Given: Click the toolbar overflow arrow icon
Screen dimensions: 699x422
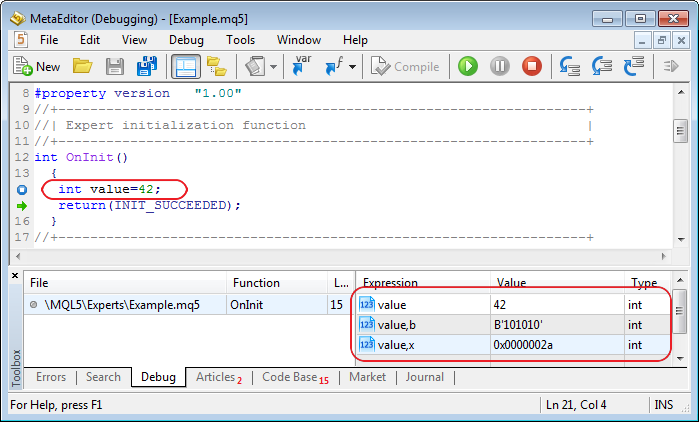Looking at the screenshot, I should [670, 66].
